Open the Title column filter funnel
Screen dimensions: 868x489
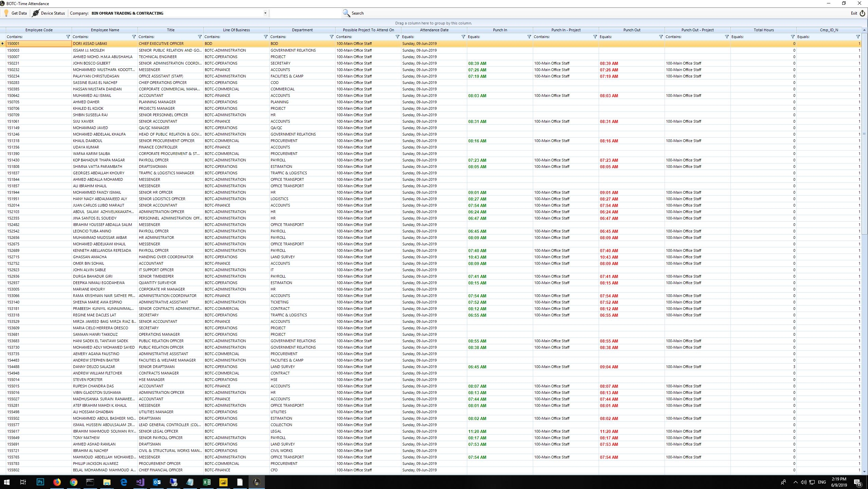200,37
